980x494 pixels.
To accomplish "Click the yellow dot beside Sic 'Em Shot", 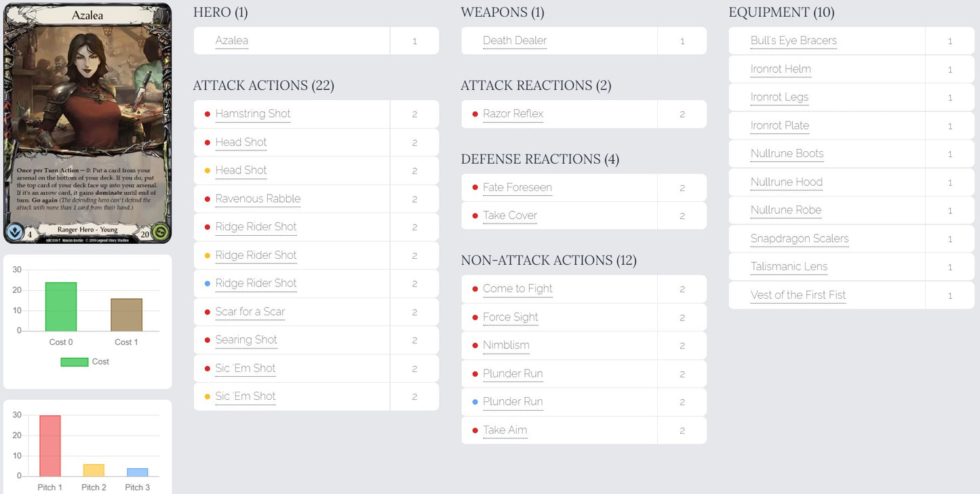I will point(208,397).
